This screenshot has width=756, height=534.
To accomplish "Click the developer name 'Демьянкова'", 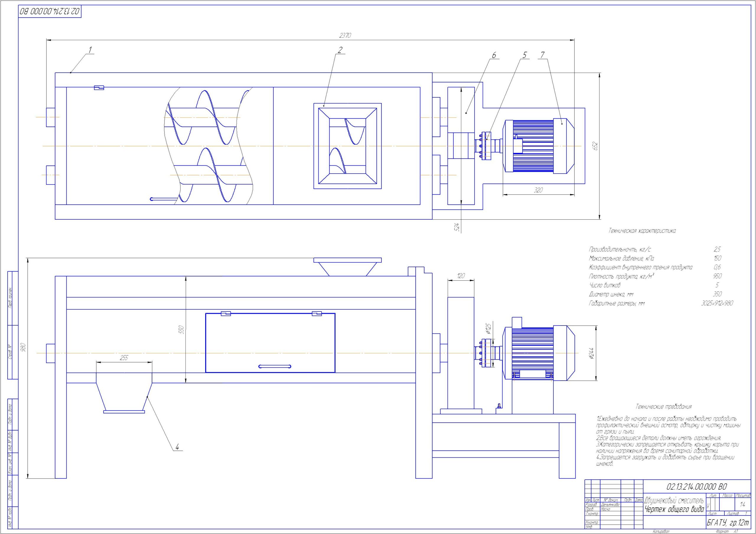I will (x=610, y=505).
